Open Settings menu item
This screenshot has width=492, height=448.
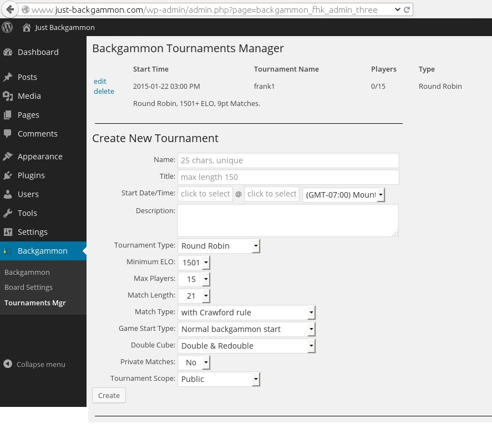[x=32, y=232]
